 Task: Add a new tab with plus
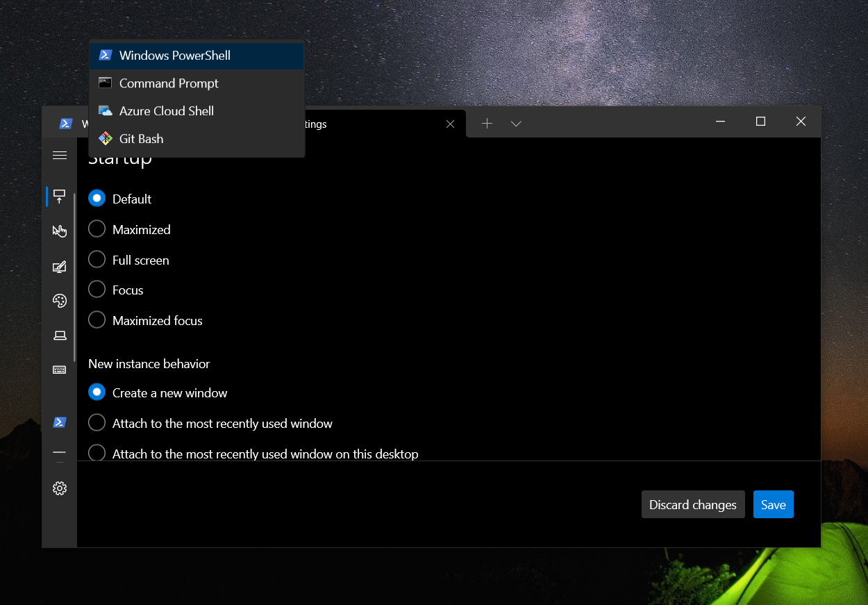[487, 123]
